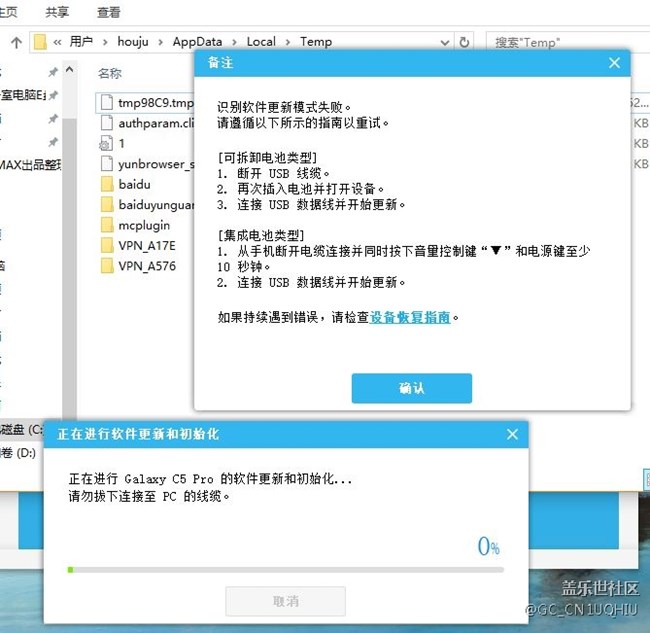
Task: Click the pin icon beside 室电脑E
Action: [53, 95]
